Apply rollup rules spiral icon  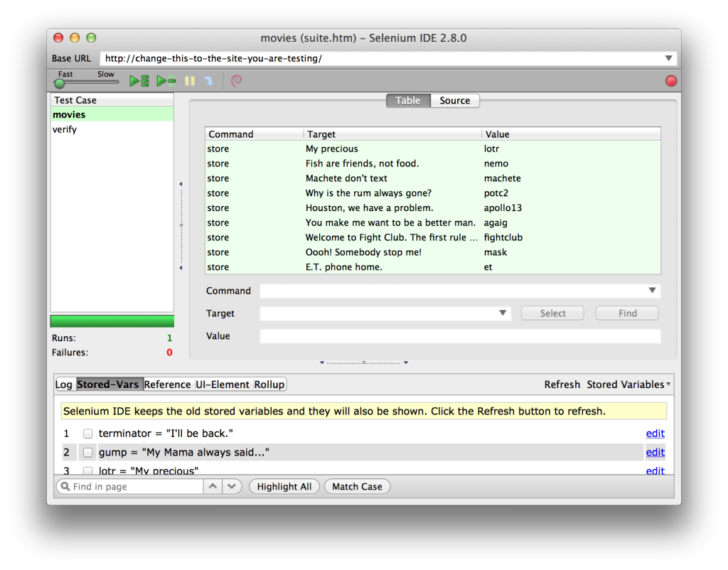tap(236, 81)
